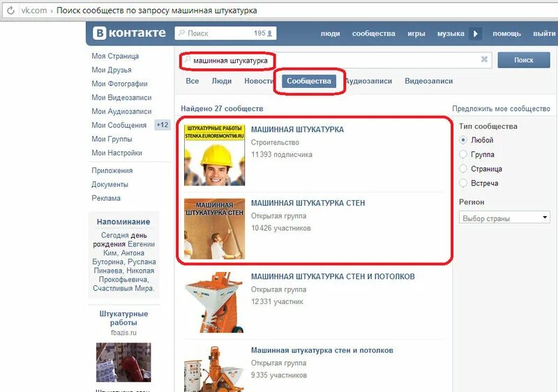558x392 pixels.
Task: Go to Мои Друзья in sidebar
Action: 112,70
